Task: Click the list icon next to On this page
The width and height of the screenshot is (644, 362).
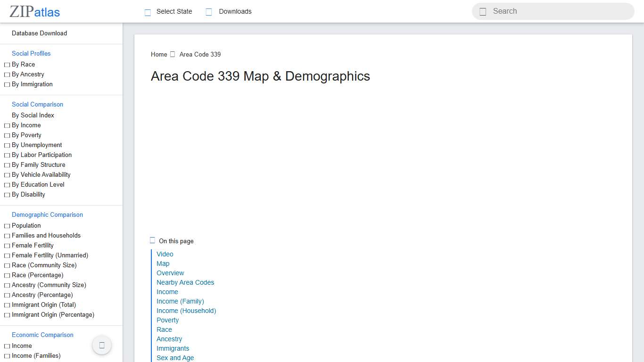Action: pyautogui.click(x=152, y=240)
